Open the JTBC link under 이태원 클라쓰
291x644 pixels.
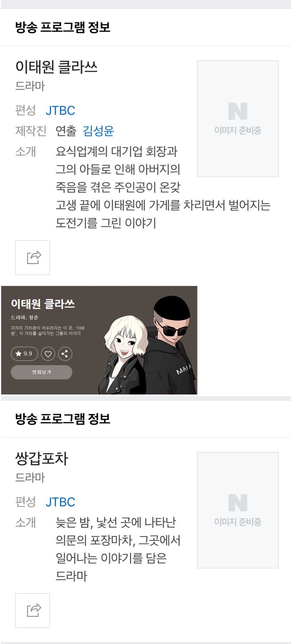60,111
